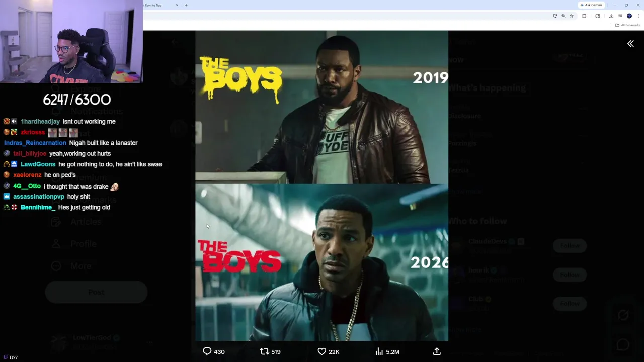Image resolution: width=644 pixels, height=362 pixels.
Task: Click username tall_billyjoe in chat
Action: (x=30, y=153)
